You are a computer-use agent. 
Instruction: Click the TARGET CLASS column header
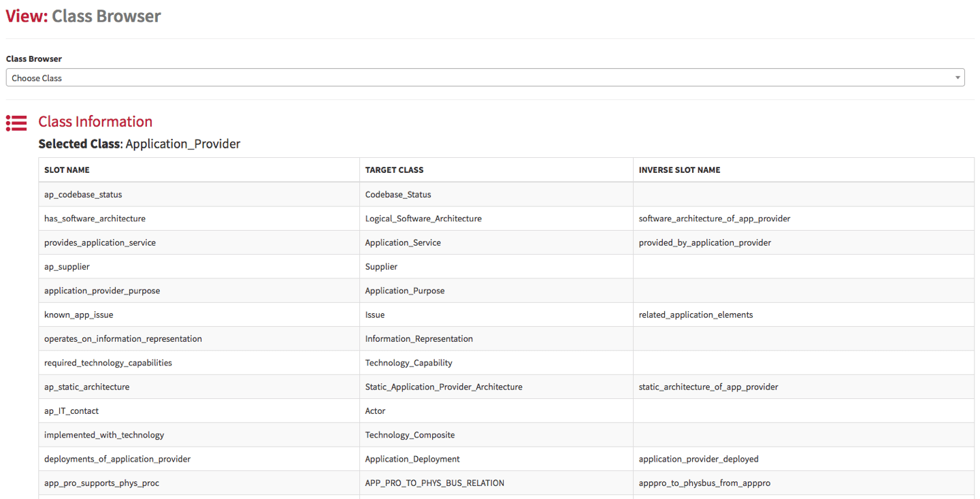tap(496, 170)
